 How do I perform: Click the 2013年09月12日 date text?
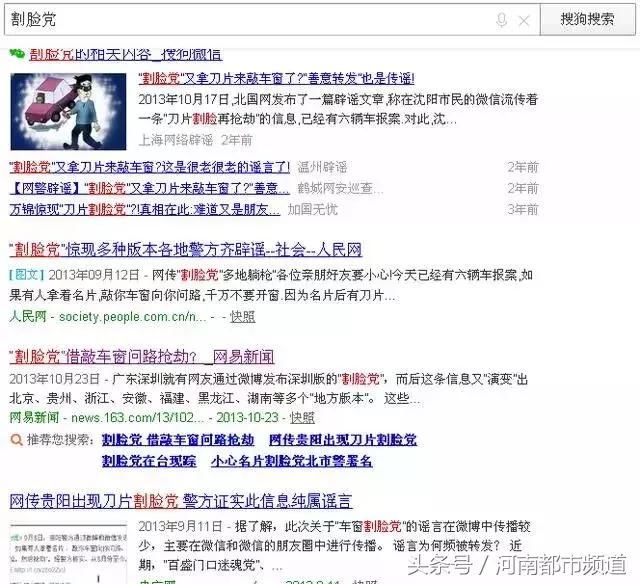click(x=94, y=275)
